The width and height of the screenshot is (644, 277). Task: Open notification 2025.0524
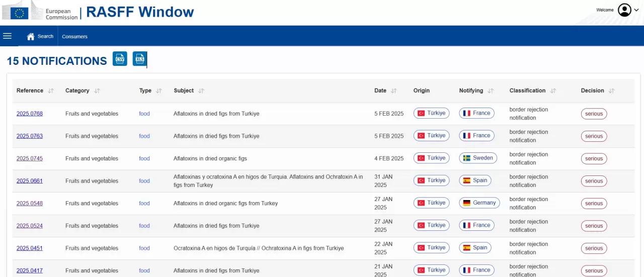30,226
